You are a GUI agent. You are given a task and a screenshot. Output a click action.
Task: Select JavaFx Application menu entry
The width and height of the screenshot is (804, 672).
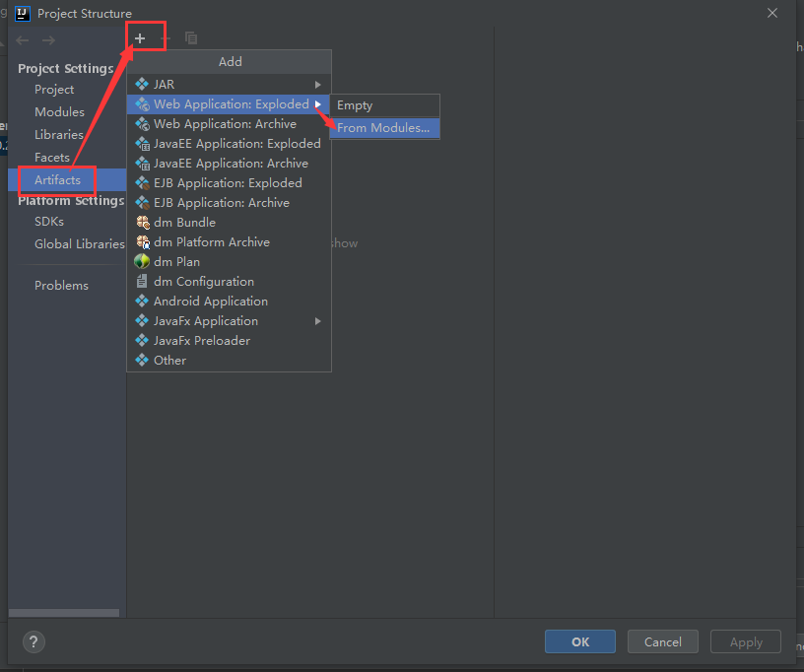pyautogui.click(x=229, y=321)
